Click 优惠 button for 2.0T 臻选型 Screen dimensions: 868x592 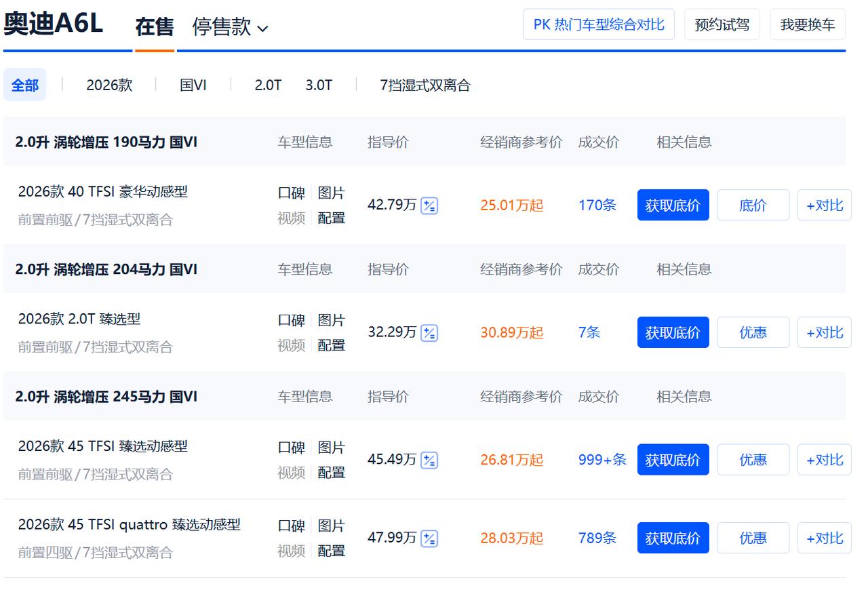pos(753,332)
